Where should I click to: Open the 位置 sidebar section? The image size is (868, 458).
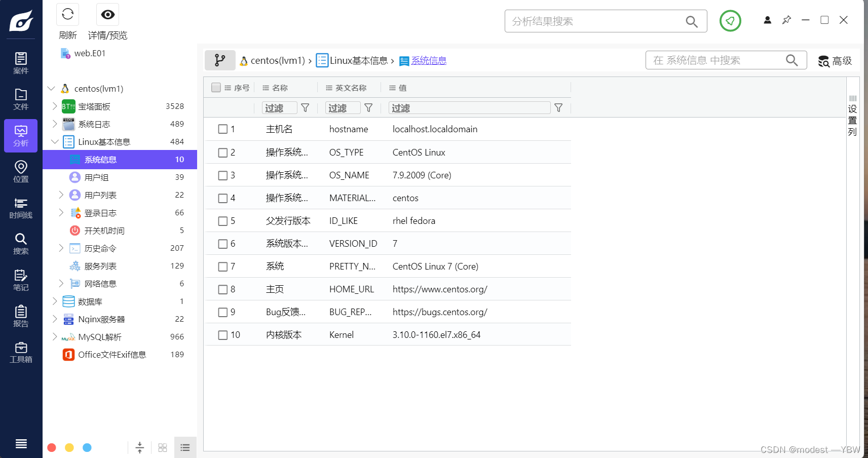21,172
